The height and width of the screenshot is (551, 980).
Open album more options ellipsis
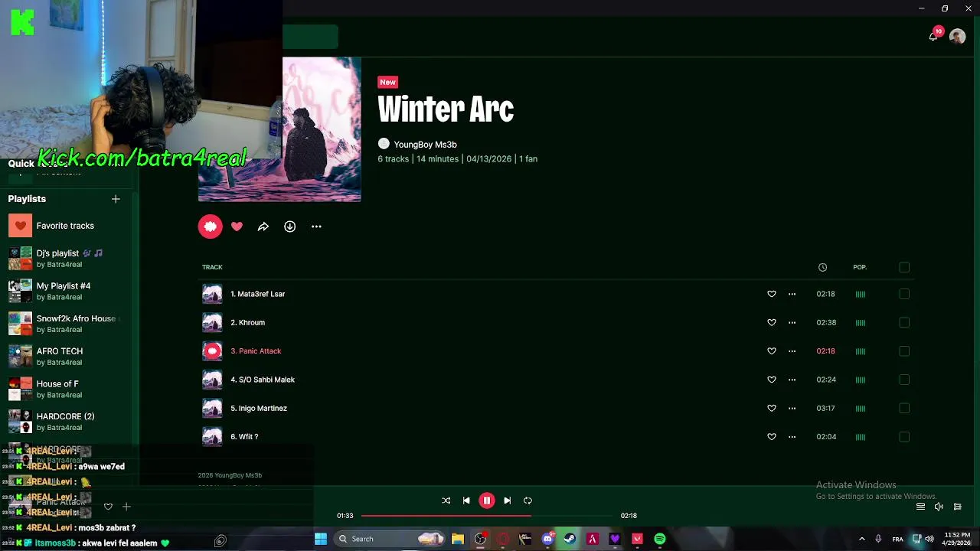coord(316,227)
